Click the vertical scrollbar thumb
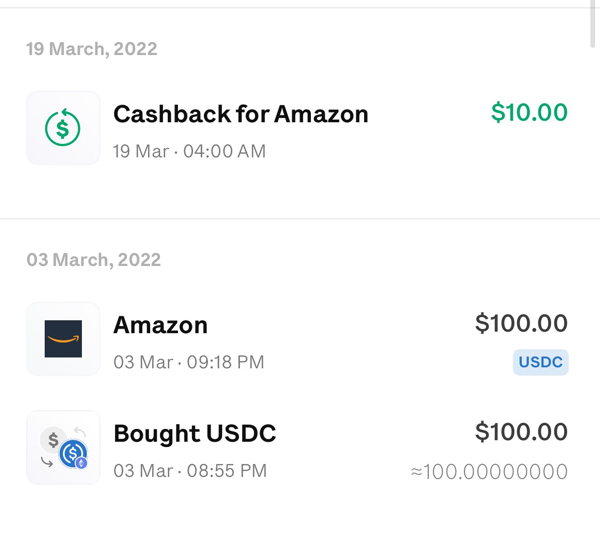This screenshot has height=533, width=600. 593,23
